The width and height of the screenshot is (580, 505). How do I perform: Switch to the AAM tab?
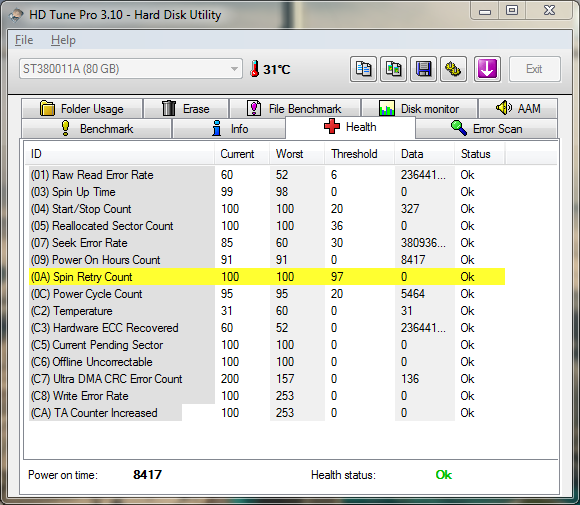click(518, 108)
